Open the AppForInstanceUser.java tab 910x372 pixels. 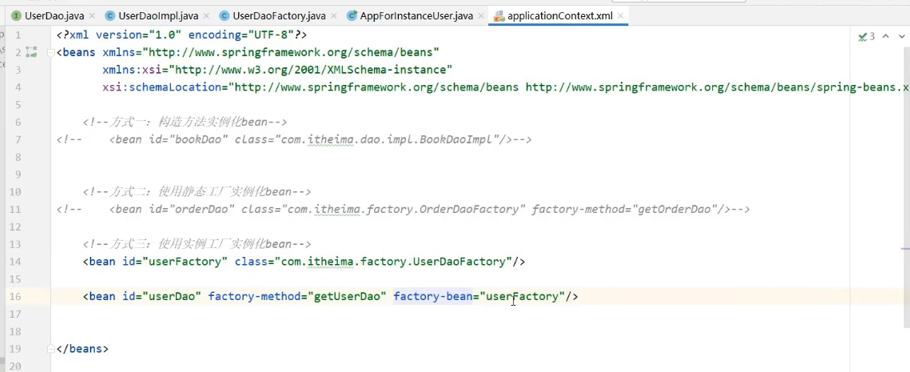416,16
